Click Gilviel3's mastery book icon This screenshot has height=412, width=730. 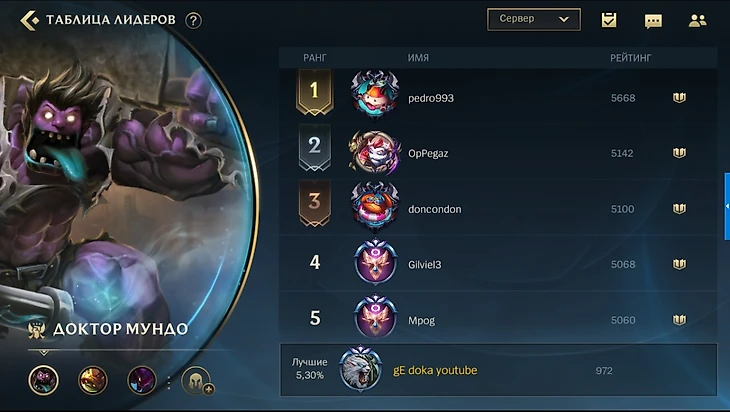tap(679, 264)
